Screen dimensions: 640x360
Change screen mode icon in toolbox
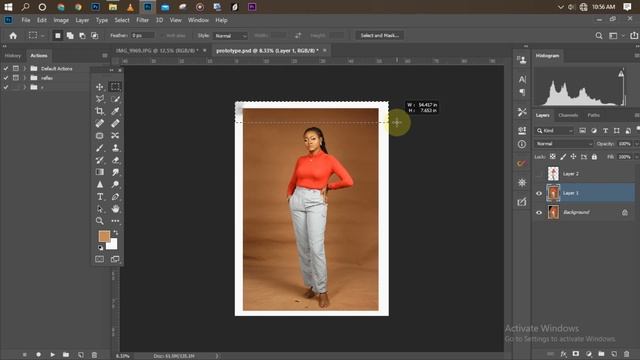pyautogui.click(x=115, y=259)
